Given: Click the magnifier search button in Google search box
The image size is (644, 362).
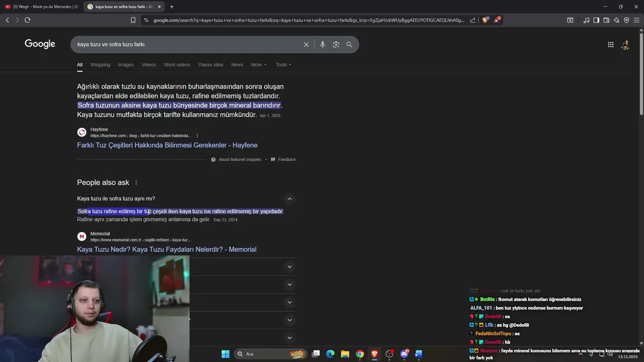Looking at the screenshot, I should [x=349, y=44].
